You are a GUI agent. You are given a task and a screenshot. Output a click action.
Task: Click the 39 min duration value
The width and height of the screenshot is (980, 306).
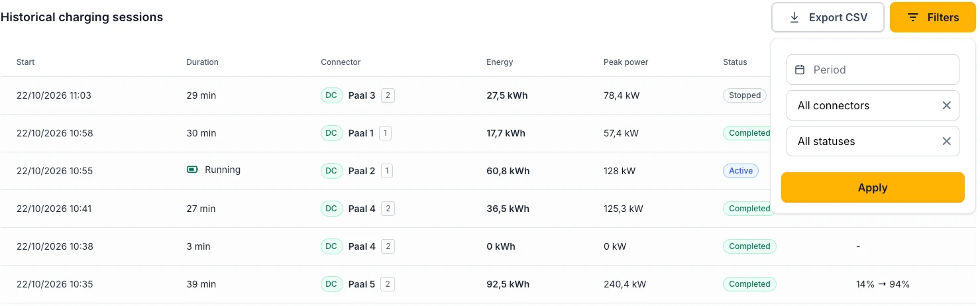pyautogui.click(x=201, y=284)
